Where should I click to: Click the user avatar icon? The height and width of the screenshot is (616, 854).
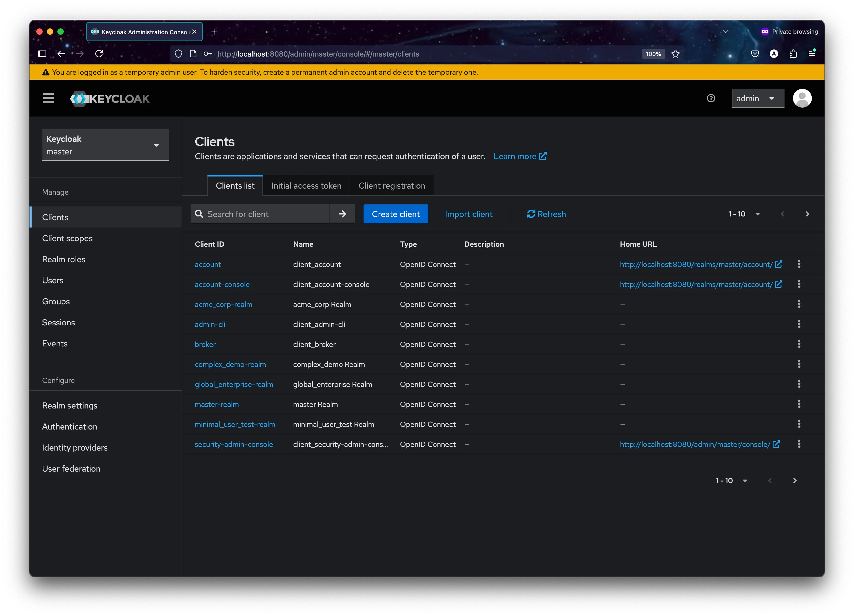pos(802,98)
